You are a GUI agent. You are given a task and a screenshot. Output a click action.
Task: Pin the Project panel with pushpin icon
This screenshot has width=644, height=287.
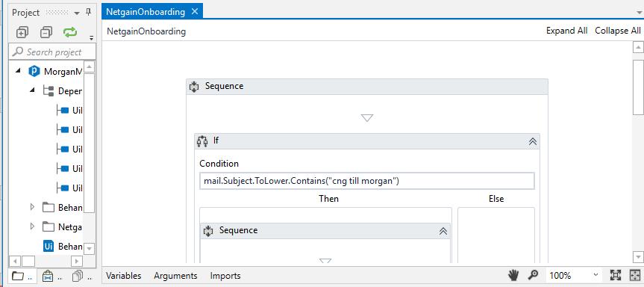point(88,13)
